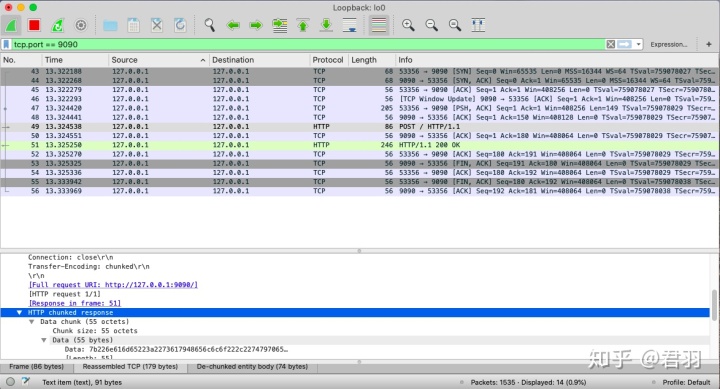Select packet 49 POST / HTTP/1.1

click(x=360, y=127)
